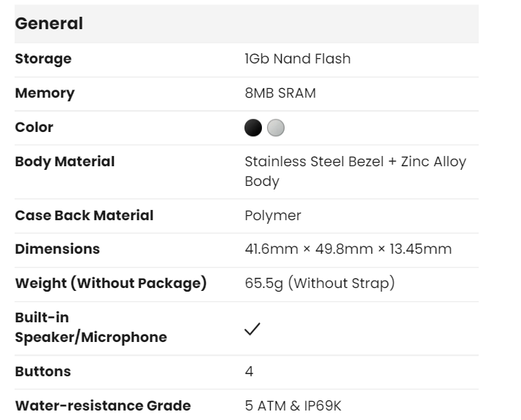
Task: Click the Memory row label
Action: click(x=45, y=93)
